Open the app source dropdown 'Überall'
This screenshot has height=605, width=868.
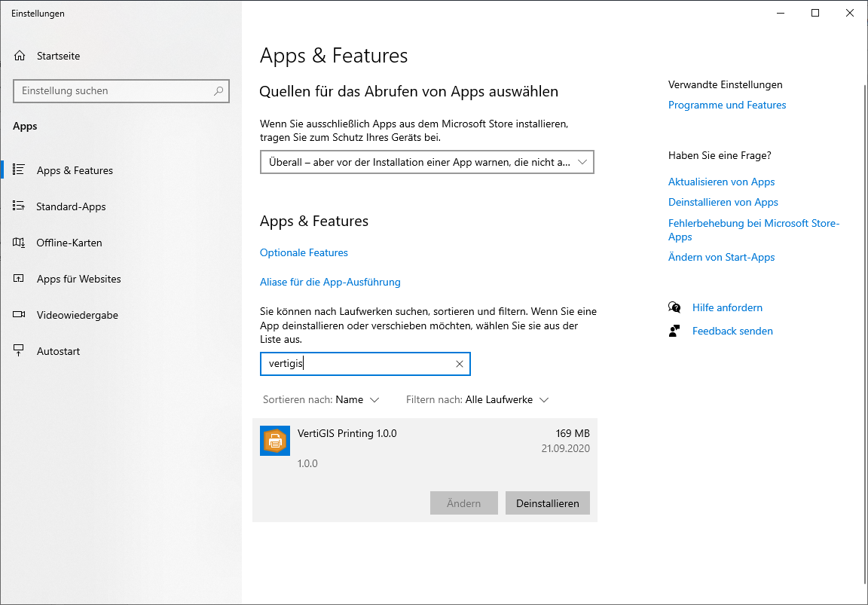(426, 162)
